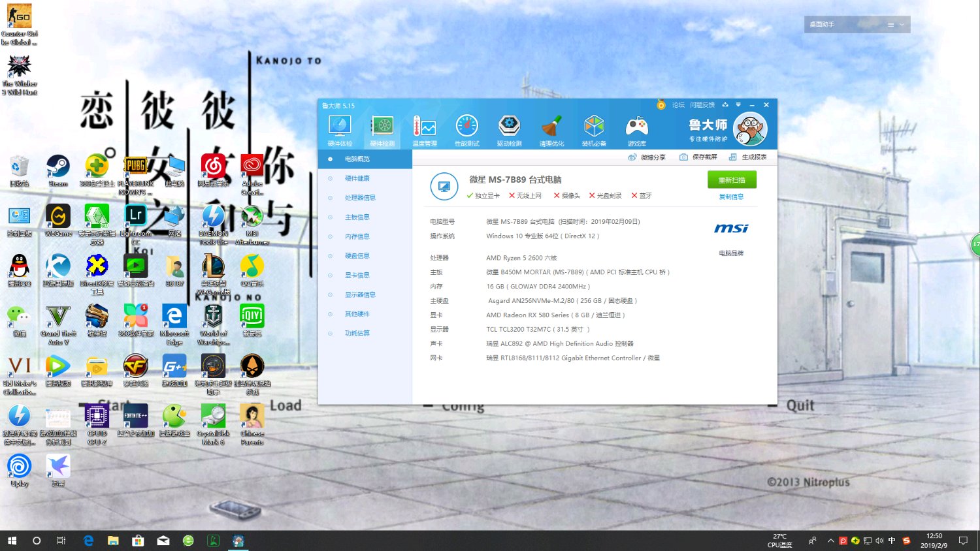The height and width of the screenshot is (551, 980).
Task: Open Adobe Creative Cloud desktop shortcut
Action: tap(252, 175)
